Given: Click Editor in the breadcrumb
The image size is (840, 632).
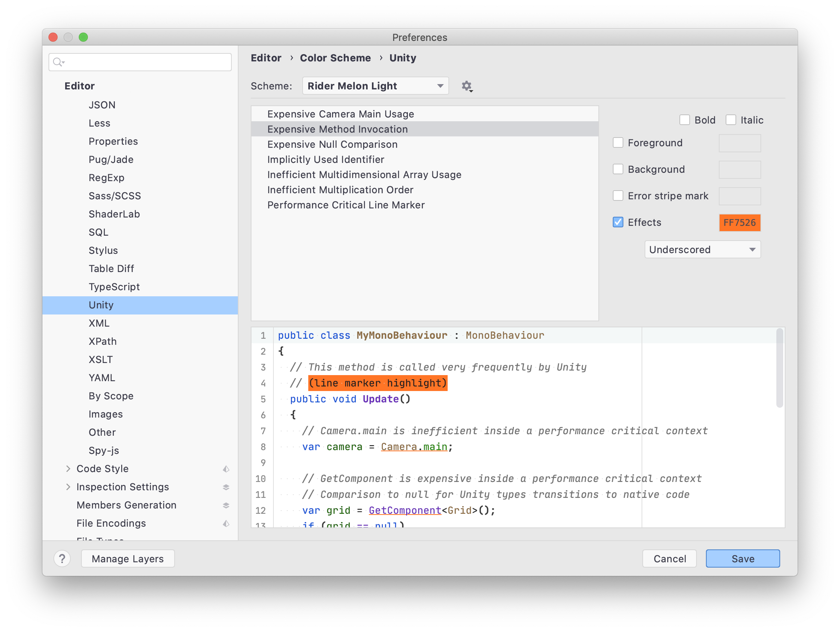Looking at the screenshot, I should pyautogui.click(x=266, y=58).
